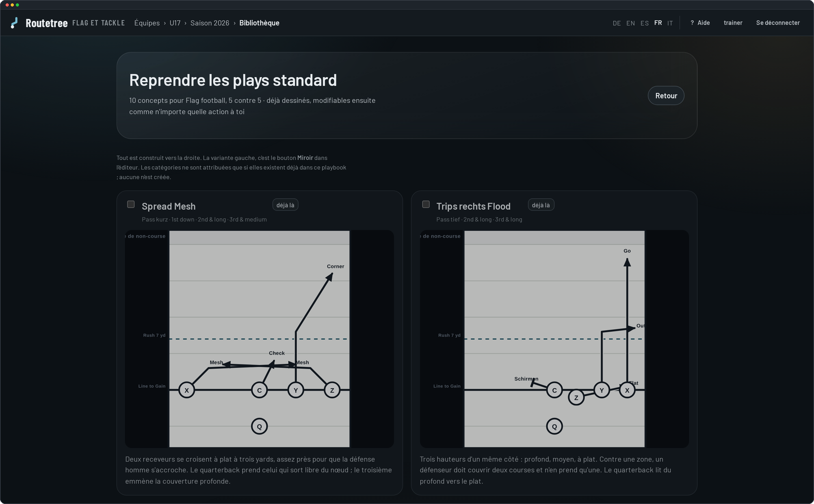
Task: Click Se déconnecter link
Action: click(x=778, y=23)
